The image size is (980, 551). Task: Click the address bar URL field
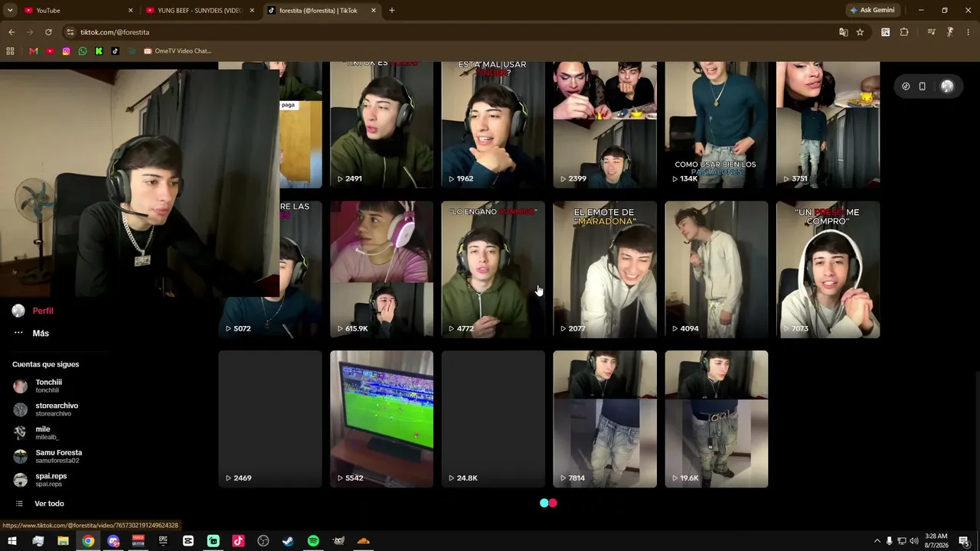(x=452, y=32)
